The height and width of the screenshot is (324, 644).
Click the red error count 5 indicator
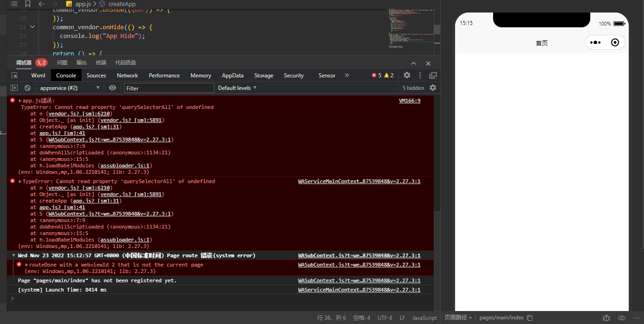(x=376, y=75)
